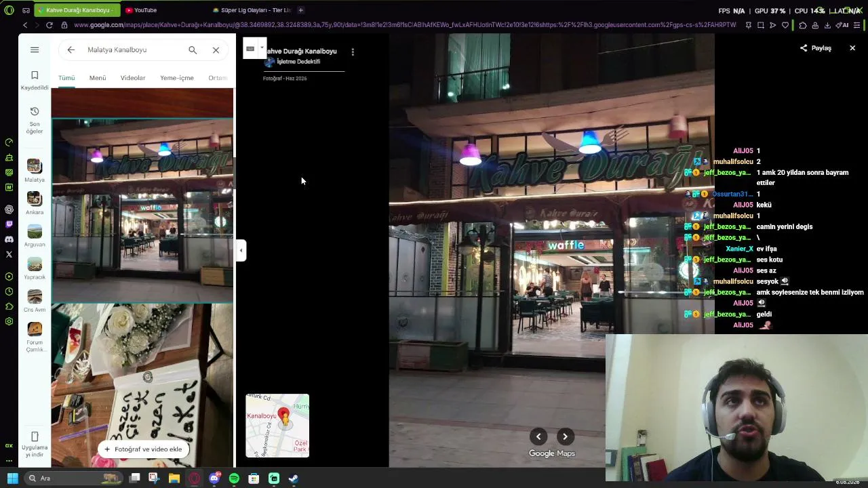Select Arguvan in recent places sidebar
This screenshot has height=488, width=868.
point(35,236)
